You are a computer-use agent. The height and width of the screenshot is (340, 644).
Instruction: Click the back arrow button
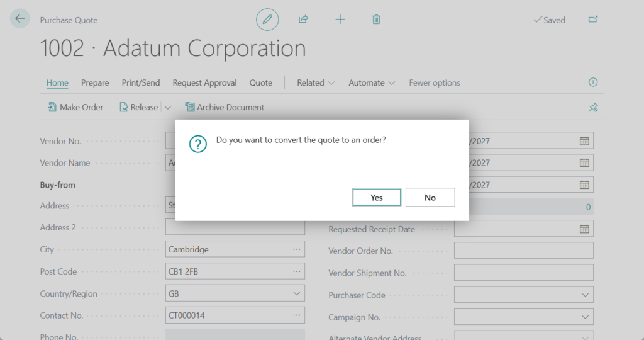tap(20, 19)
